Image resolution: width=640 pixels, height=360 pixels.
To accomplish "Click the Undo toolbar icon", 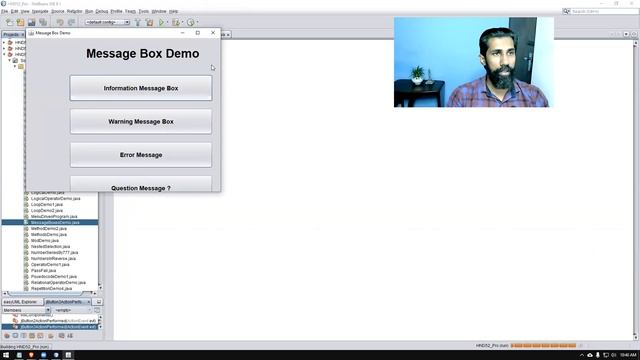I will click(60, 22).
